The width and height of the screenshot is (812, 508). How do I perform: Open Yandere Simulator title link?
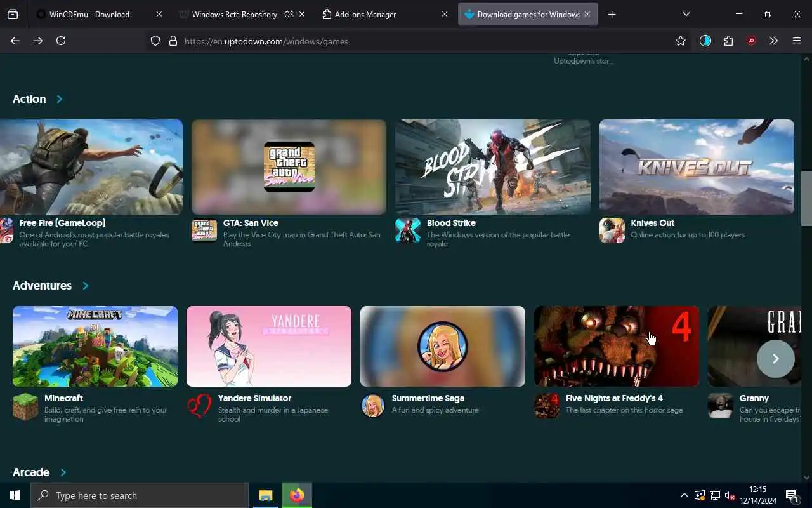coord(254,398)
